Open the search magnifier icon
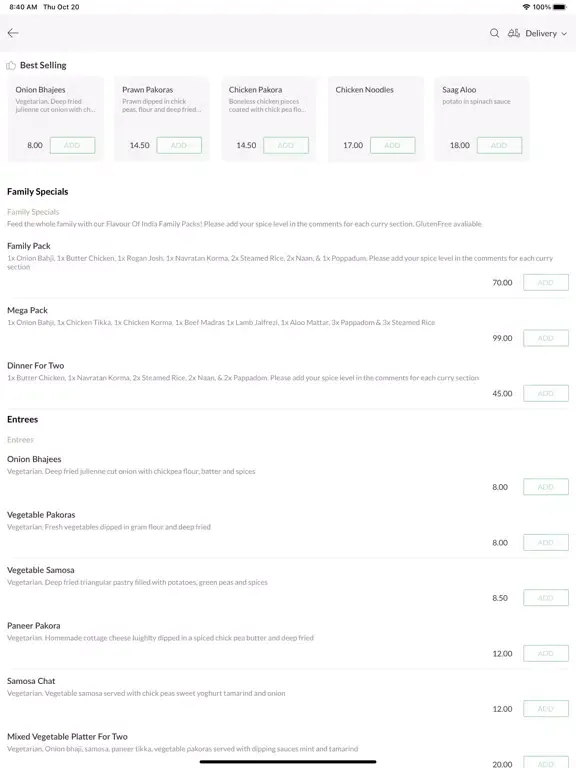The height and width of the screenshot is (768, 576). click(494, 33)
